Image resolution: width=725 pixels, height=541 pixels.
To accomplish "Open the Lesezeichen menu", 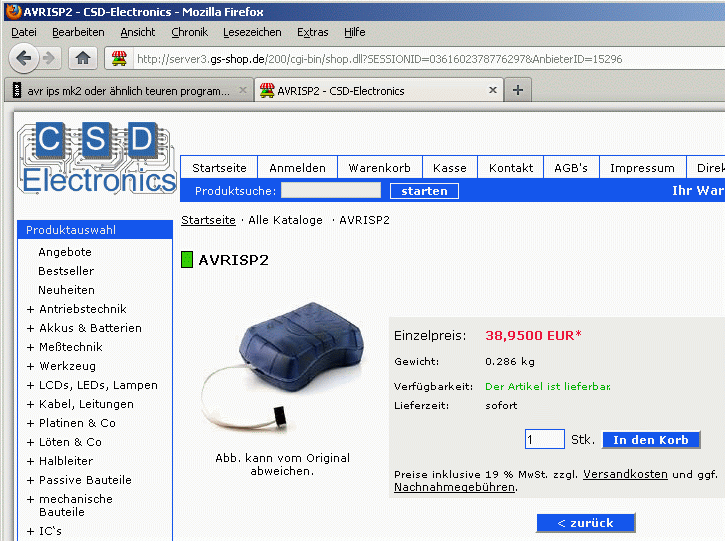I will click(252, 32).
